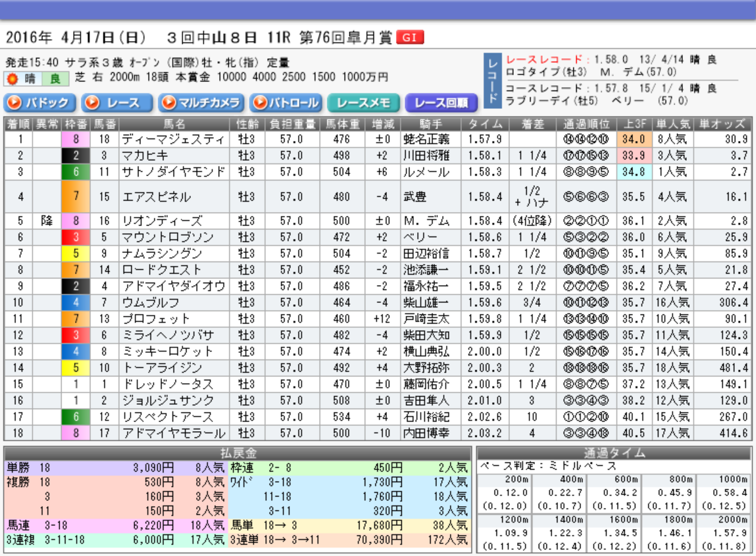Click the 降 marker in リオンディーズ row

tap(47, 222)
